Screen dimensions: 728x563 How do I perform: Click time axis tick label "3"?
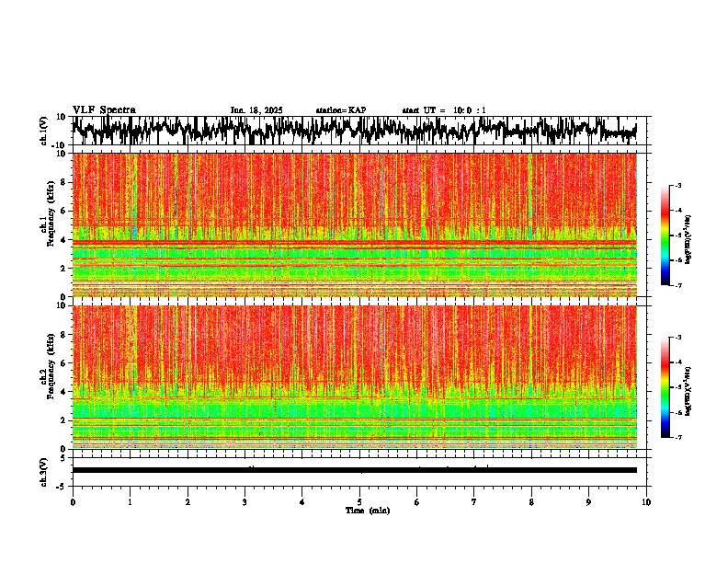coord(245,502)
